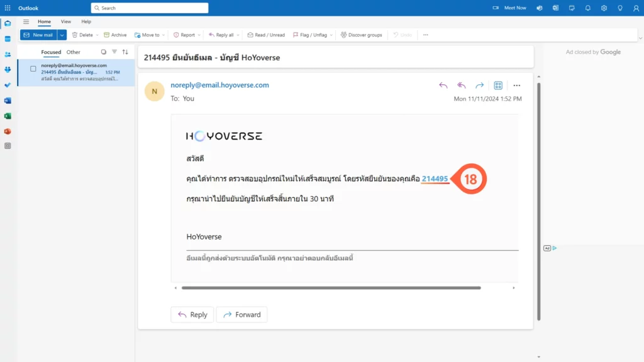Image resolution: width=644 pixels, height=362 pixels.
Task: Open the People icon in left rail
Action: click(x=8, y=54)
